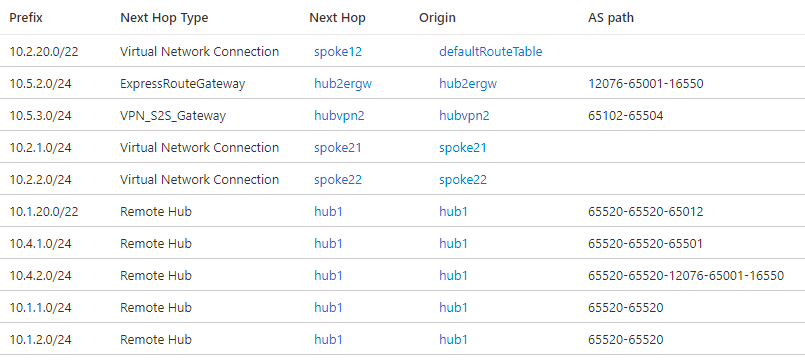Open the defaultRouteTable origin link
The image size is (805, 364).
tap(490, 52)
